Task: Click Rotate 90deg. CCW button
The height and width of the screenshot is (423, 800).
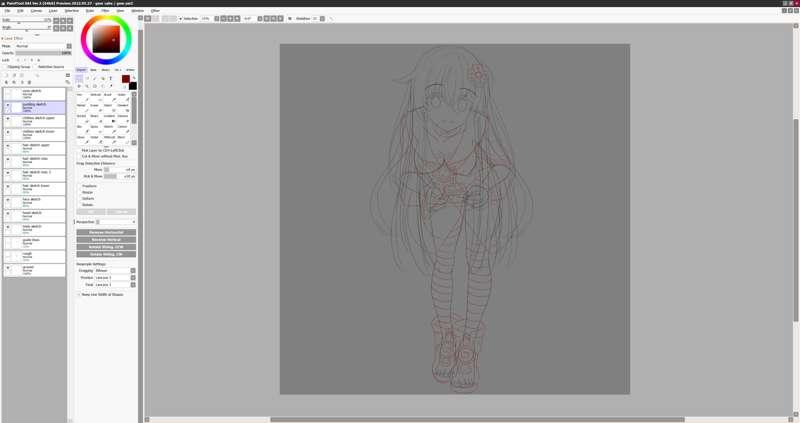Action: [106, 247]
